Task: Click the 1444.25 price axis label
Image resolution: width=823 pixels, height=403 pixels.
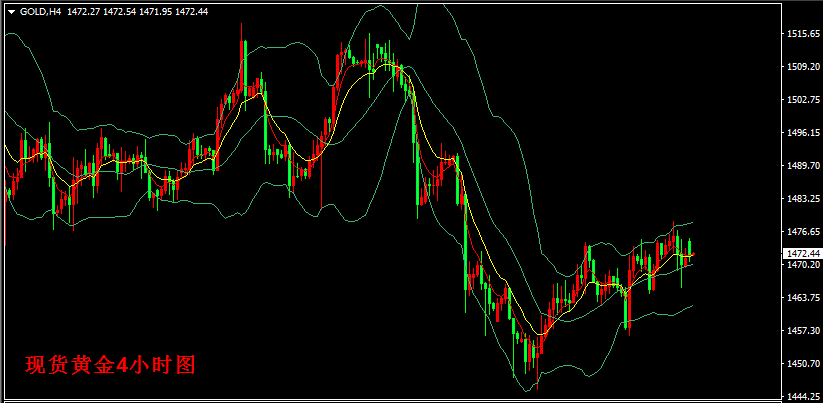Action: (804, 397)
